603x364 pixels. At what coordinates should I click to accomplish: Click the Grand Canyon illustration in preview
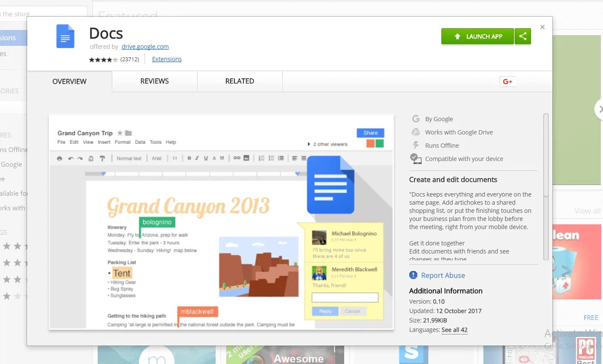tap(259, 267)
